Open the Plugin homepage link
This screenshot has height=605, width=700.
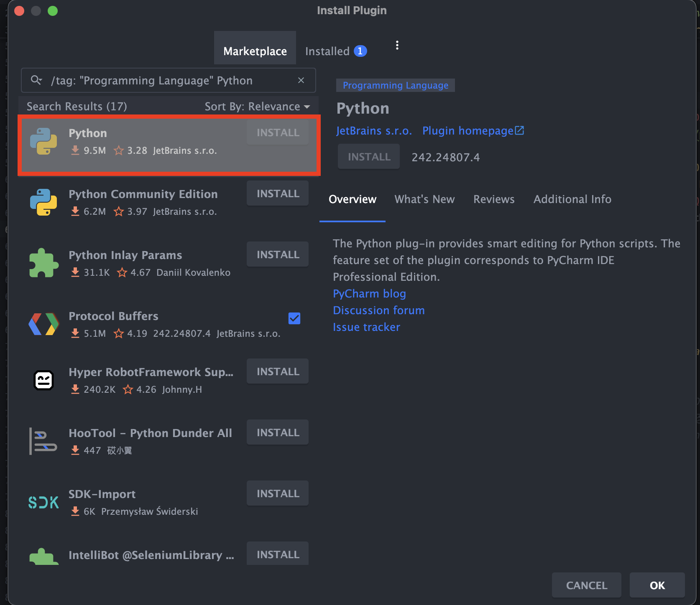click(468, 131)
